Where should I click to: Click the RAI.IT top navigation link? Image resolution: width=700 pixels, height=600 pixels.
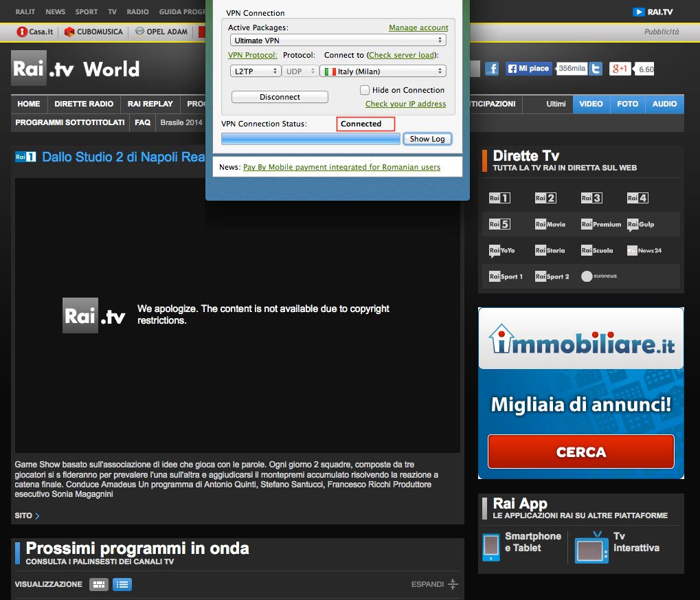[25, 12]
